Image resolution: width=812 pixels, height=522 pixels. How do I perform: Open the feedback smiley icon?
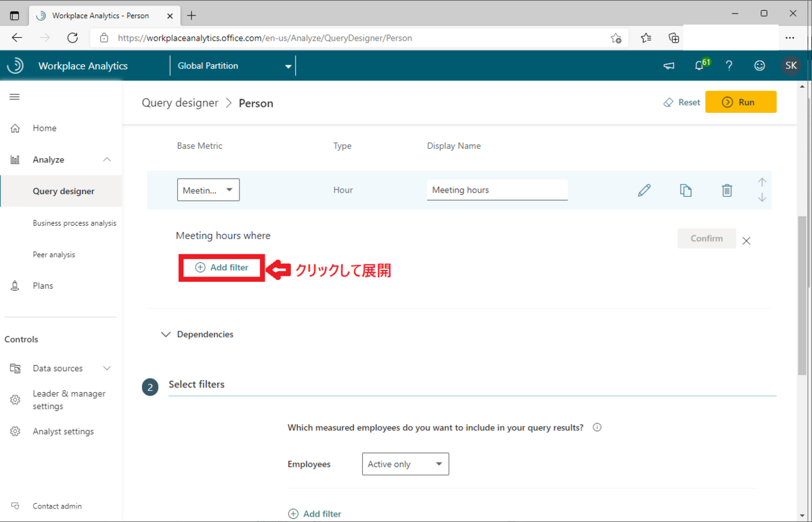click(760, 66)
